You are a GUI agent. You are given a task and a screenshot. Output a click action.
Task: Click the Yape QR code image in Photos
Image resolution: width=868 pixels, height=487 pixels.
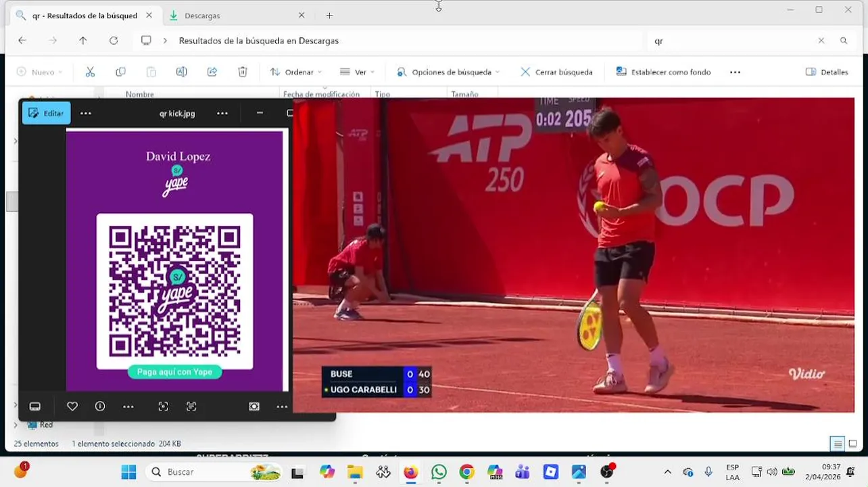pos(174,292)
